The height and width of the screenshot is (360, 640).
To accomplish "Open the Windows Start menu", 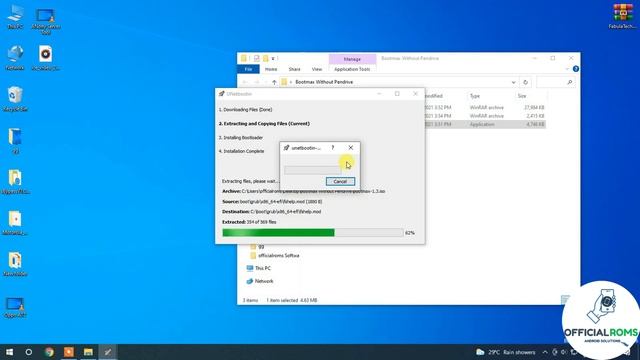I will pyautogui.click(x=9, y=352).
